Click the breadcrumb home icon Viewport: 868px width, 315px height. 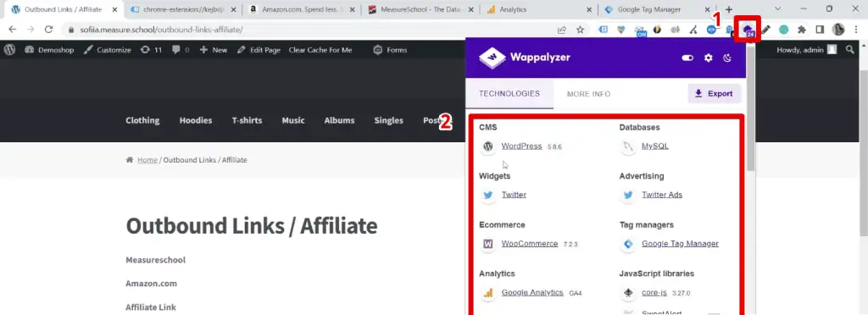130,160
